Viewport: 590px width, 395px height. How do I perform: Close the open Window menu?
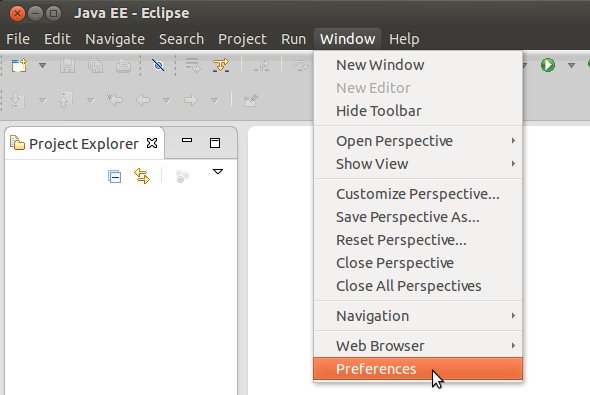[x=348, y=39]
